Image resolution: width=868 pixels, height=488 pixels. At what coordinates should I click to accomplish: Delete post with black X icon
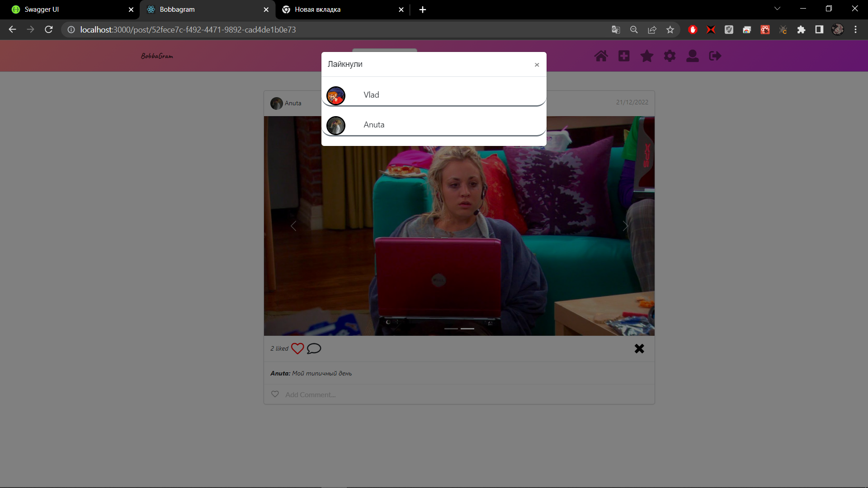pos(639,348)
